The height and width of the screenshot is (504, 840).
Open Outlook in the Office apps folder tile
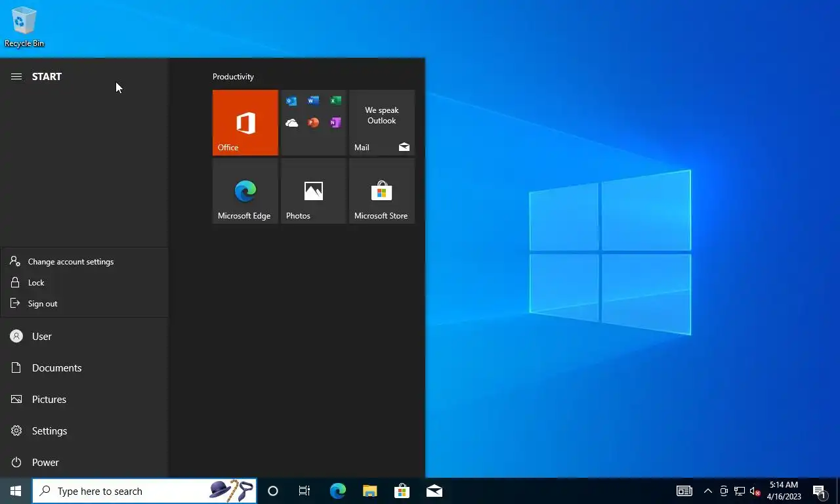coord(291,101)
